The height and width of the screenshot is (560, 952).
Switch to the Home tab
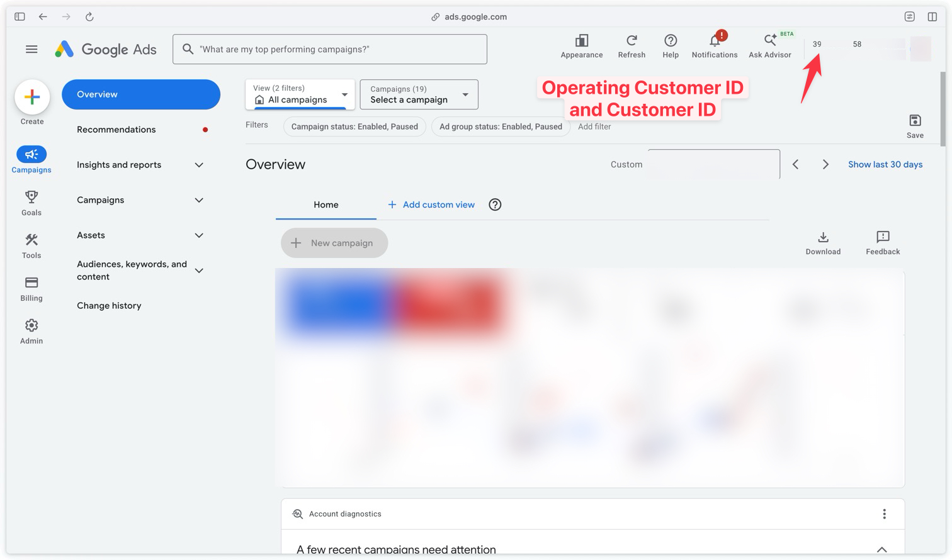click(326, 204)
